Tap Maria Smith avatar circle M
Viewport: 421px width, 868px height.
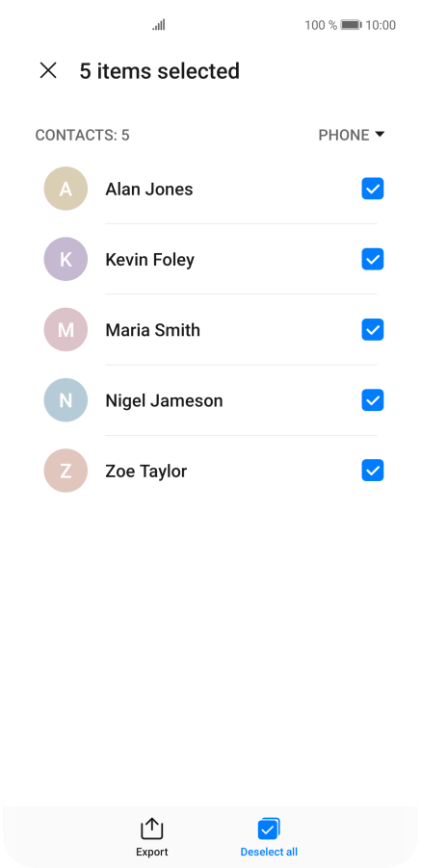[66, 329]
